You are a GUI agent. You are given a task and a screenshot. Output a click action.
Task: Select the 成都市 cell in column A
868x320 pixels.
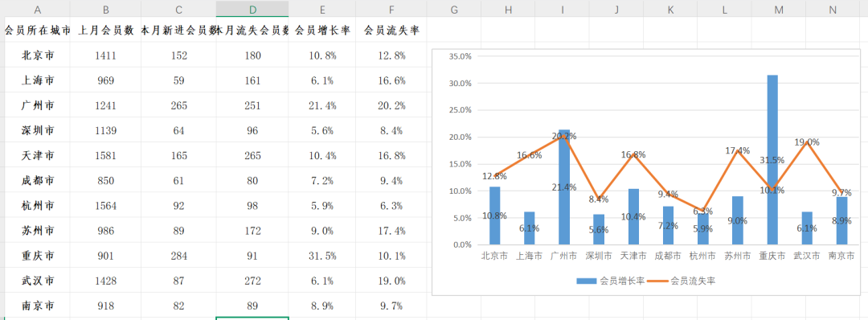coord(38,180)
